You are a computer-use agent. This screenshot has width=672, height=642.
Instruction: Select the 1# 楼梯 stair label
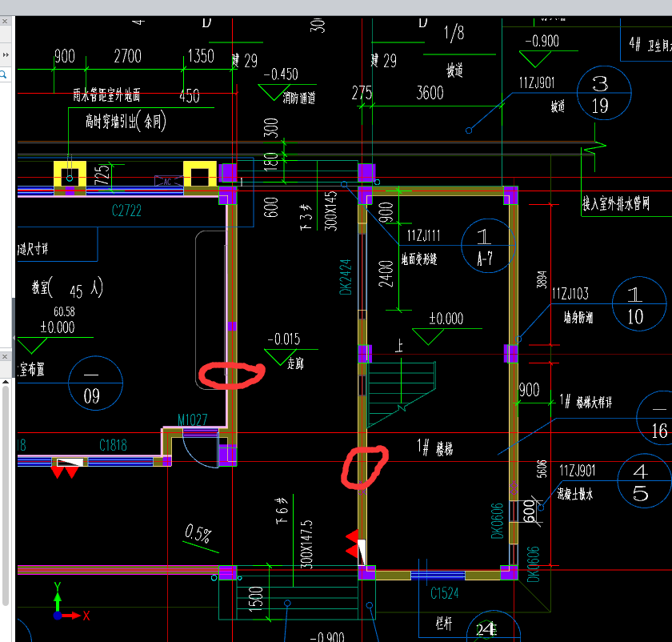click(435, 447)
